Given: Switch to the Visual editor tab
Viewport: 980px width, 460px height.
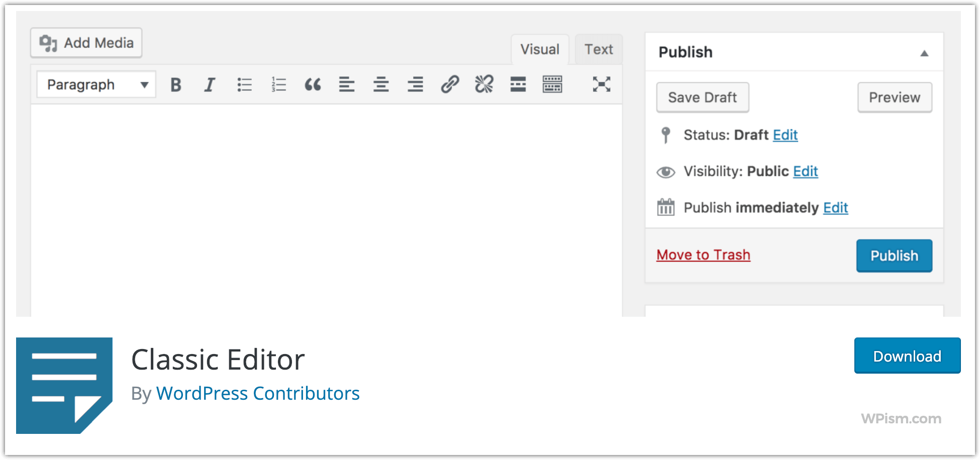Looking at the screenshot, I should click(540, 49).
